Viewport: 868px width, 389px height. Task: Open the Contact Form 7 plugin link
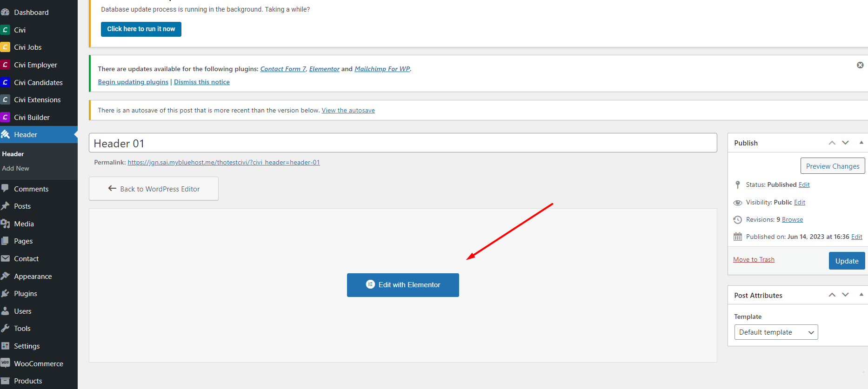(283, 69)
